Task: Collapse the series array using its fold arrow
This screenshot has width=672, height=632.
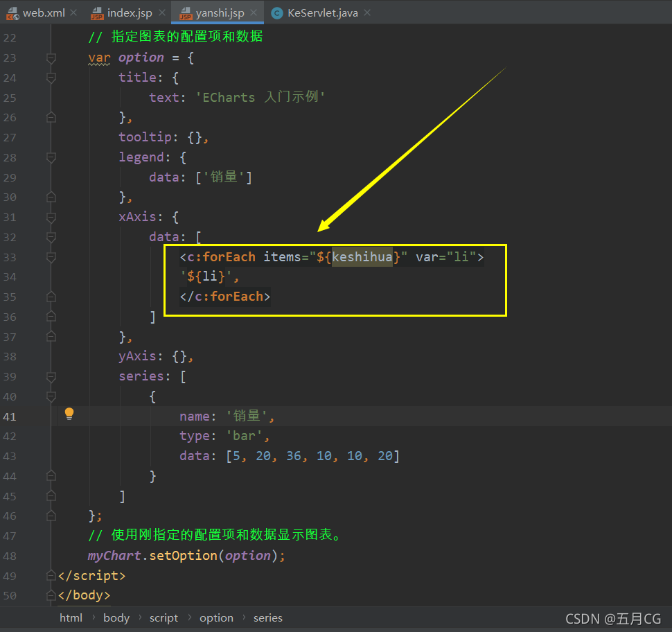Action: 50,376
